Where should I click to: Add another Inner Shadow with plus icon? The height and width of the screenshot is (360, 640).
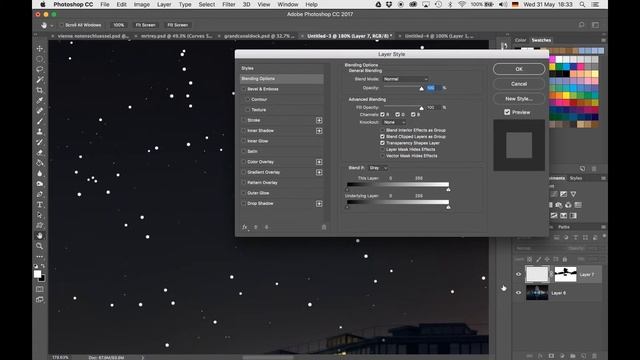click(319, 131)
